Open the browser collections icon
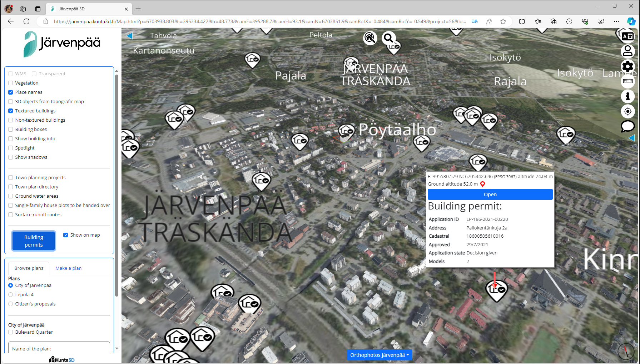 click(x=554, y=21)
